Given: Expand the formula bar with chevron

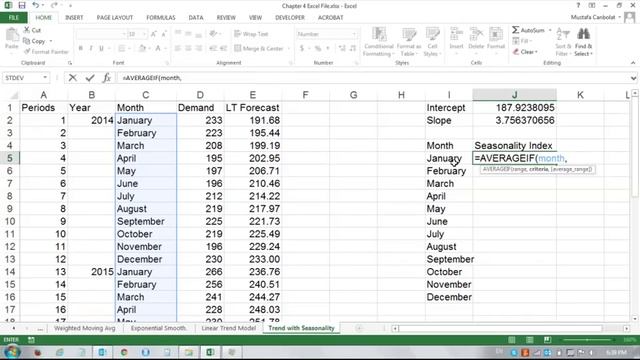Looking at the screenshot, I should 633,78.
